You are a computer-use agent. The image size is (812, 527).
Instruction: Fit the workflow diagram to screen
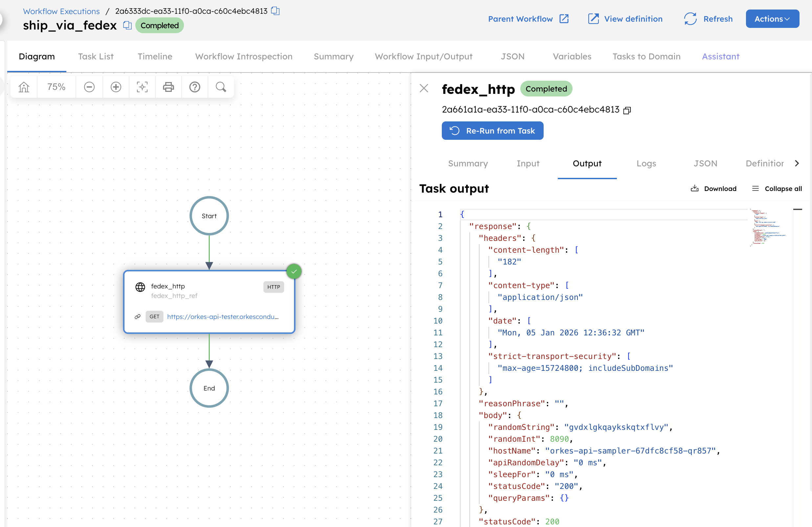point(142,87)
